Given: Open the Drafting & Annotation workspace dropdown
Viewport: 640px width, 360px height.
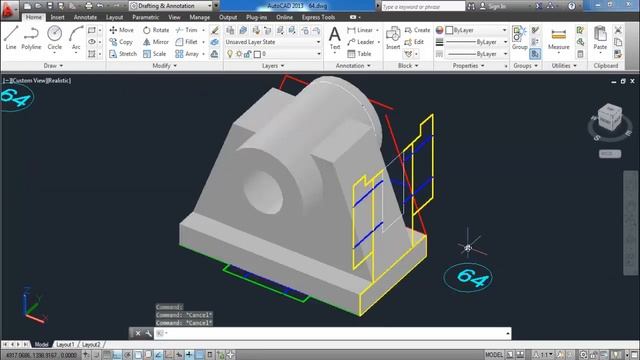Looking at the screenshot, I should (171, 6).
